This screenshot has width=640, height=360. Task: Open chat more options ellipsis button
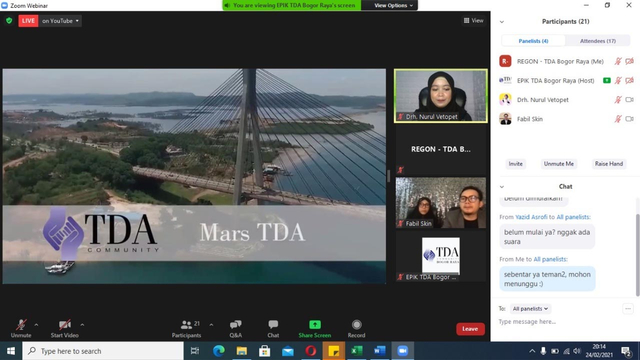(628, 309)
